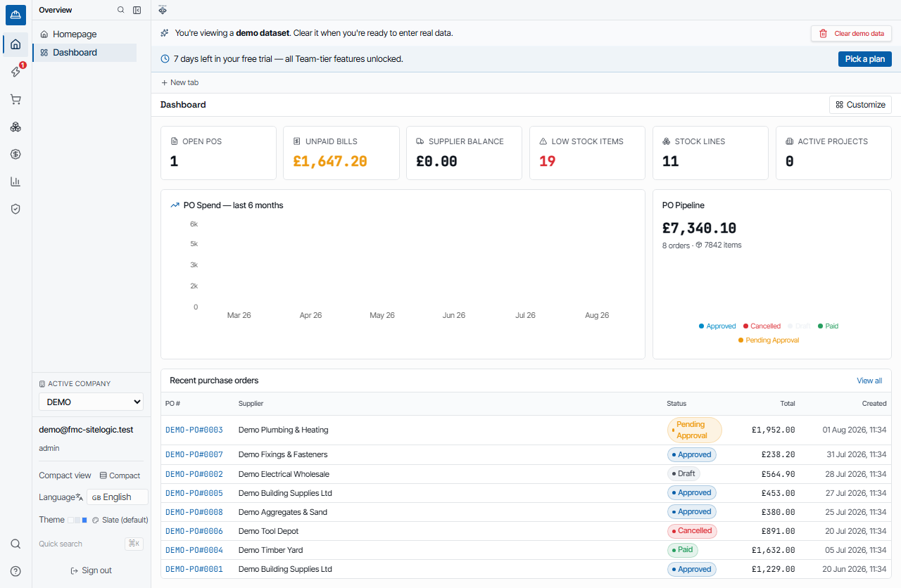The height and width of the screenshot is (588, 901).
Task: Click the Cancelled status badge
Action: 692,531
